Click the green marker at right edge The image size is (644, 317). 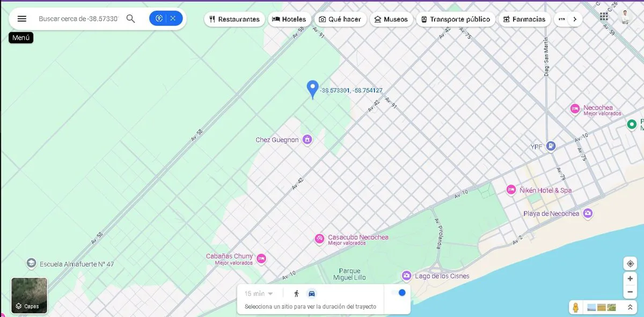pyautogui.click(x=632, y=124)
